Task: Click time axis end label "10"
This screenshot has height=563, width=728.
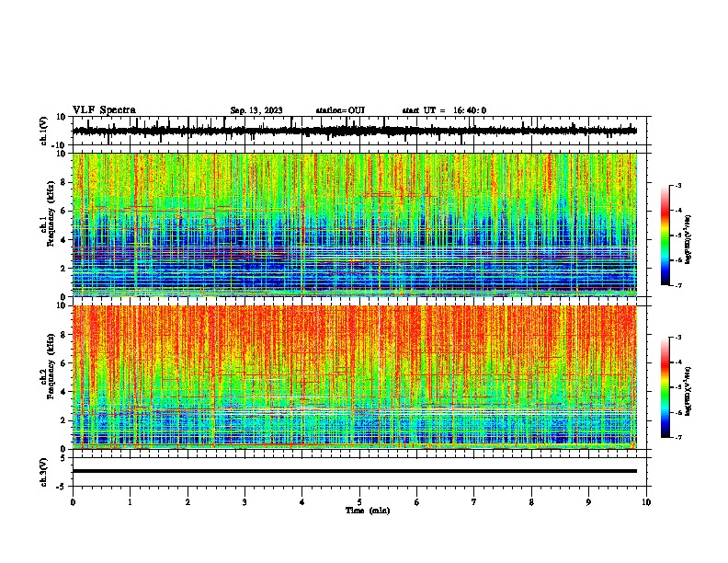Action: point(646,502)
